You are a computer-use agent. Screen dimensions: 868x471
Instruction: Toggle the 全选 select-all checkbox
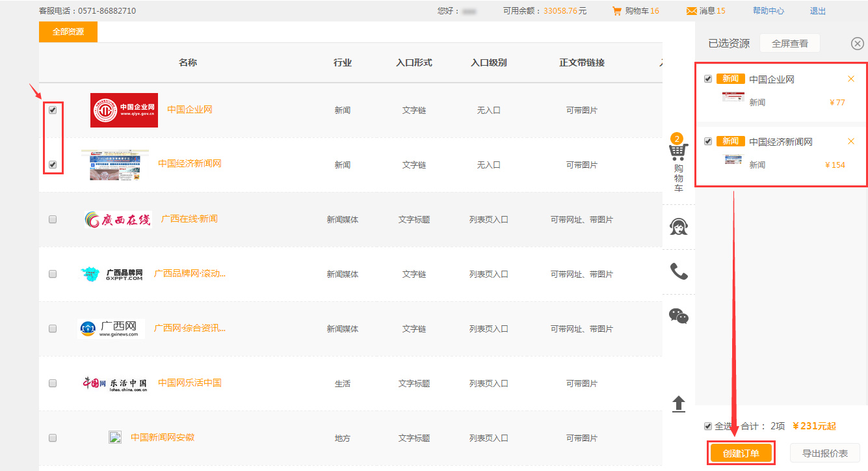(x=708, y=426)
